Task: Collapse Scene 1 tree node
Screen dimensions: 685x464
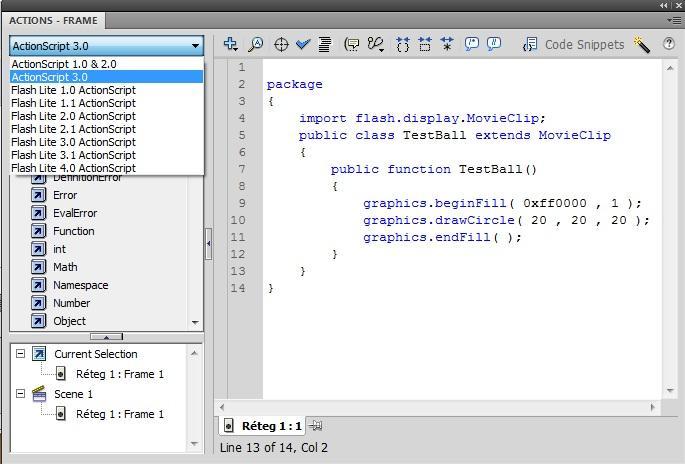Action: click(x=20, y=393)
